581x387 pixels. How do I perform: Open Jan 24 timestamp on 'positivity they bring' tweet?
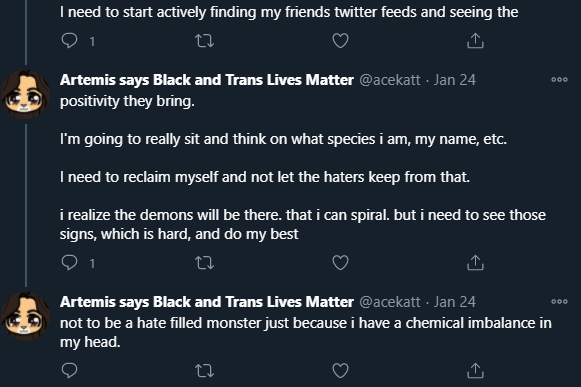pos(455,80)
